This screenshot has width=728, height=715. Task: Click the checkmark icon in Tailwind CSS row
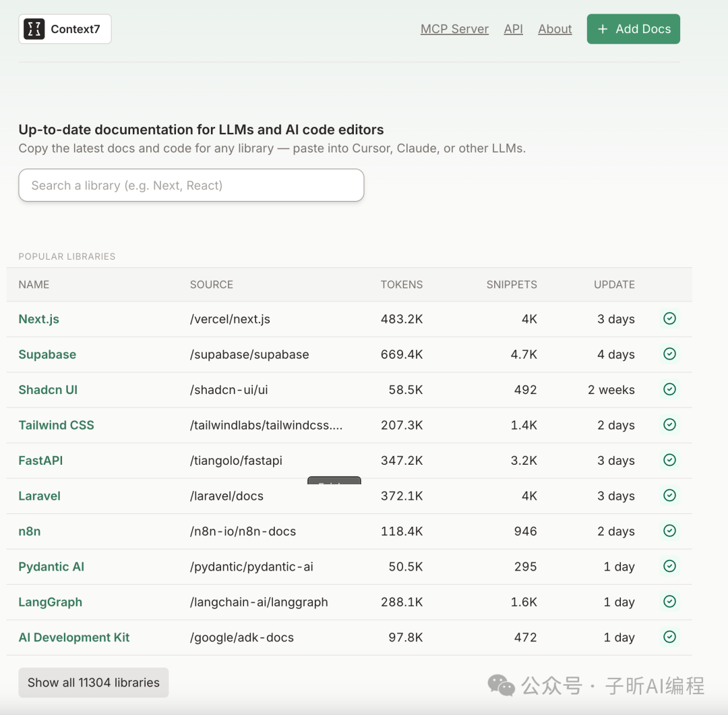click(x=669, y=424)
